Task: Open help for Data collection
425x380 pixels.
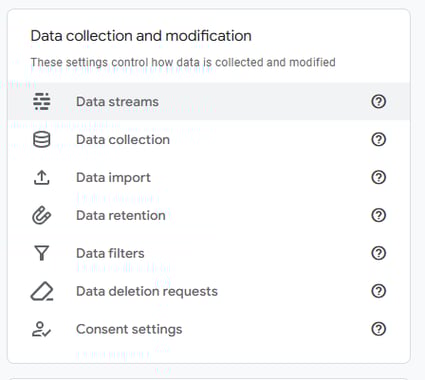Action: (378, 139)
